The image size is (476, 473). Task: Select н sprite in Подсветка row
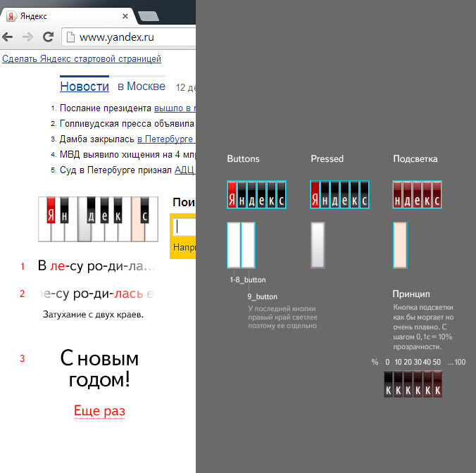pyautogui.click(x=397, y=194)
